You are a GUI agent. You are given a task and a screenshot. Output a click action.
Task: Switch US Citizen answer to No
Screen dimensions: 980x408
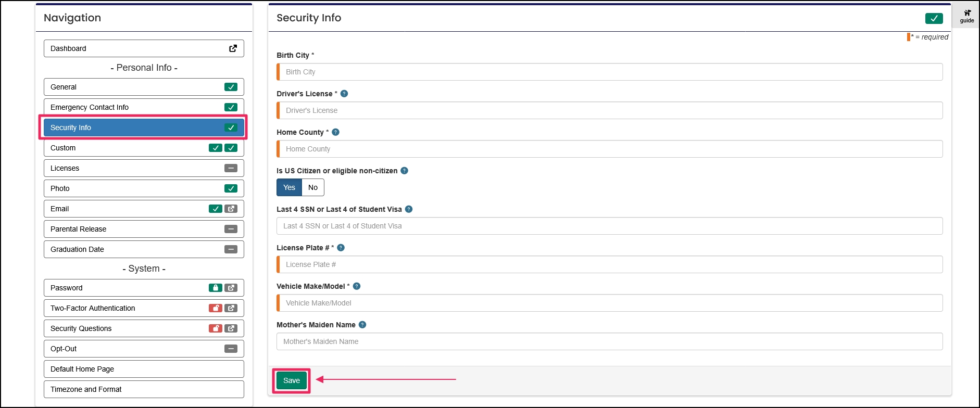(312, 187)
